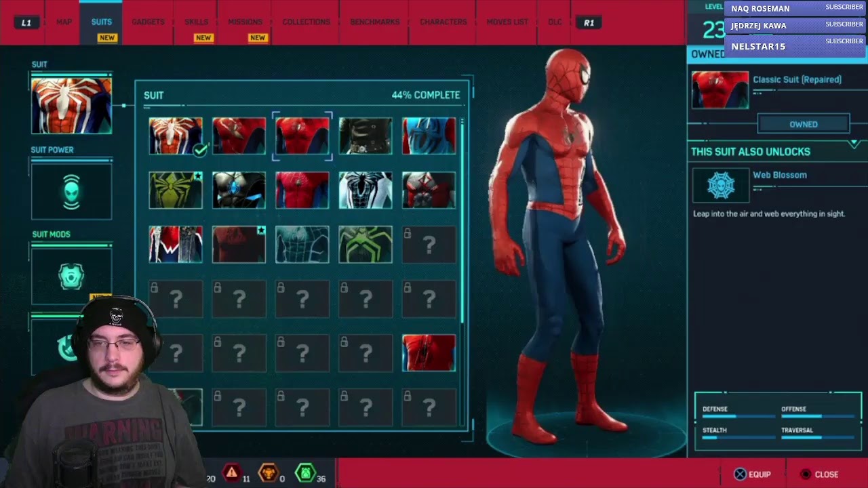Click the Close circle button prompt
This screenshot has width=868, height=488.
(x=818, y=474)
